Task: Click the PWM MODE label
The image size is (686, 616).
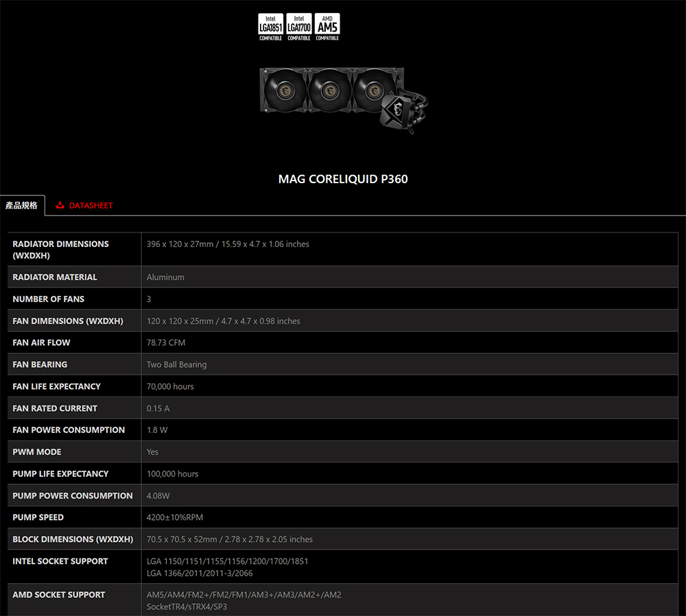Action: pyautogui.click(x=37, y=452)
